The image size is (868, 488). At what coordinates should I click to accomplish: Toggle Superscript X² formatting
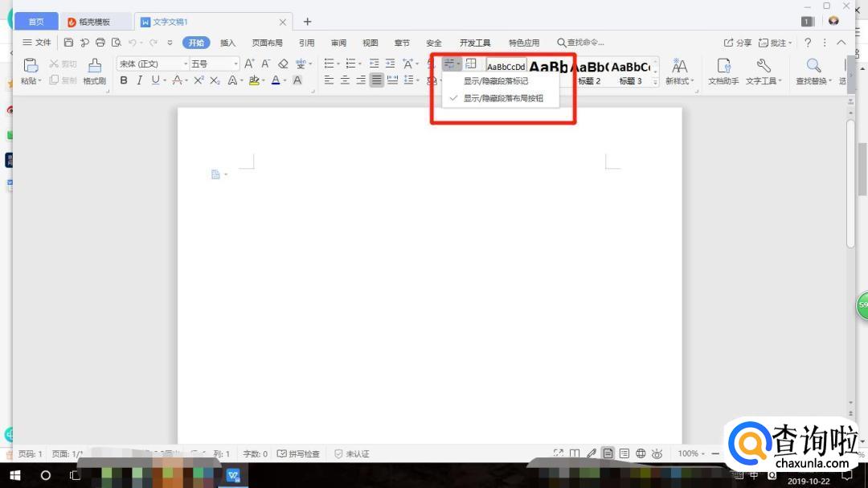click(199, 80)
